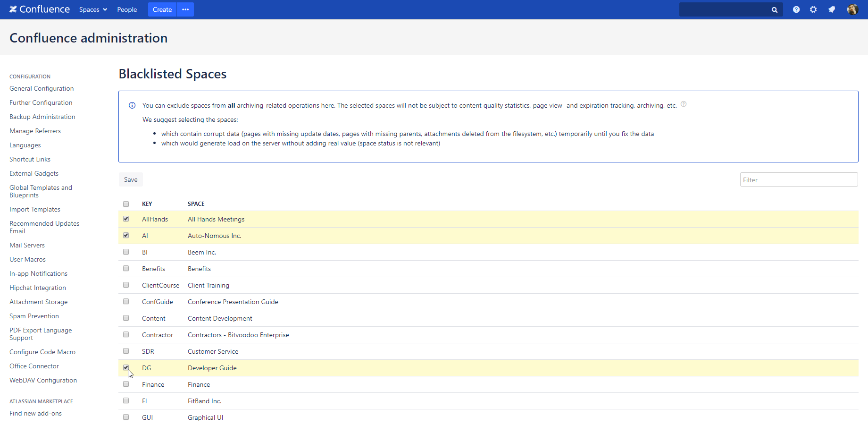Open Import Templates link

point(35,209)
